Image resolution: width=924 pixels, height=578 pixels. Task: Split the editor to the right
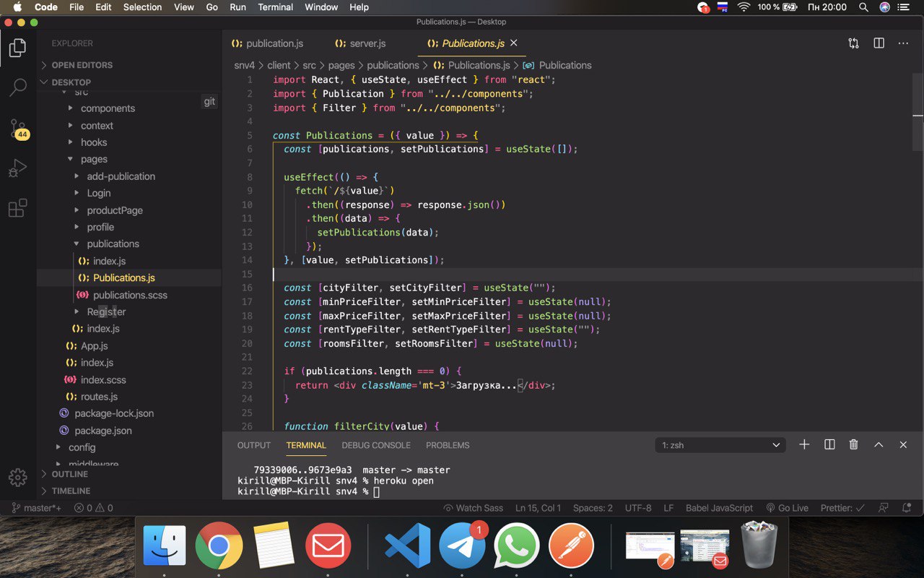pyautogui.click(x=879, y=43)
